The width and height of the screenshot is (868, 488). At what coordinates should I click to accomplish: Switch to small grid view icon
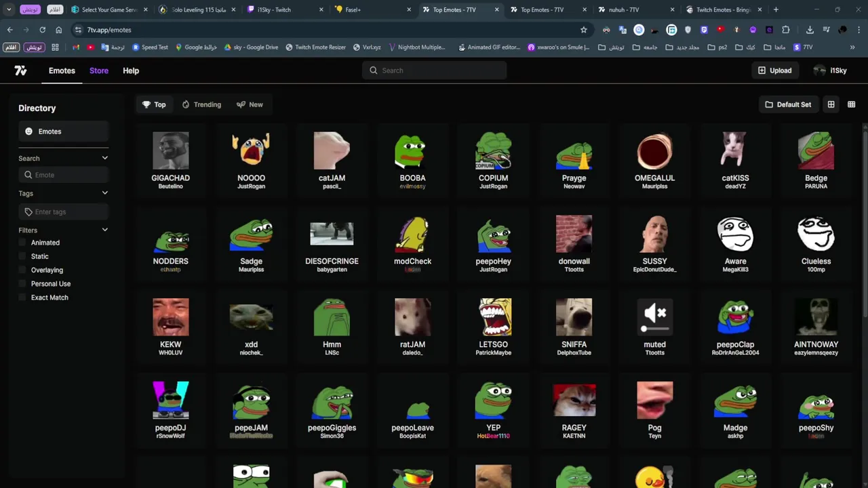851,104
